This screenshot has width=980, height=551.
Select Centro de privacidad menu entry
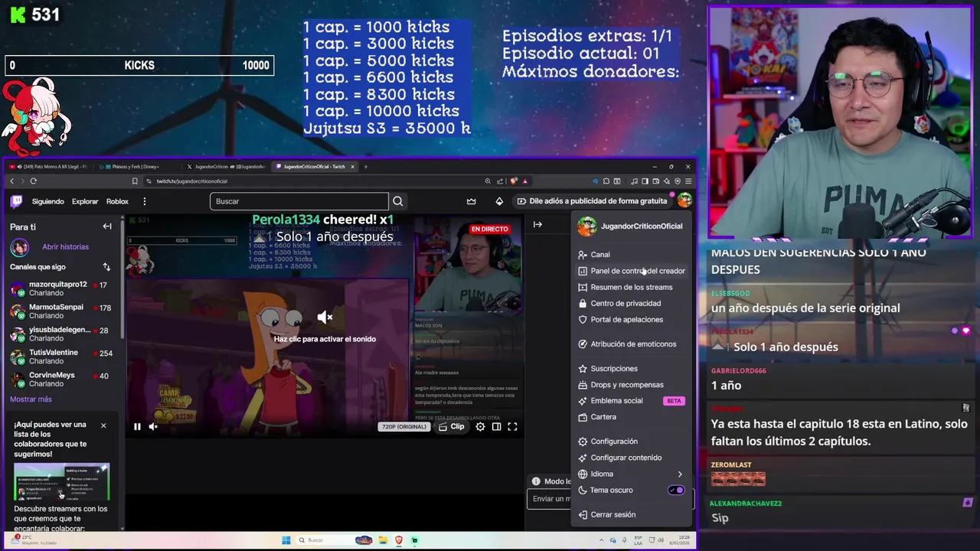tap(632, 304)
